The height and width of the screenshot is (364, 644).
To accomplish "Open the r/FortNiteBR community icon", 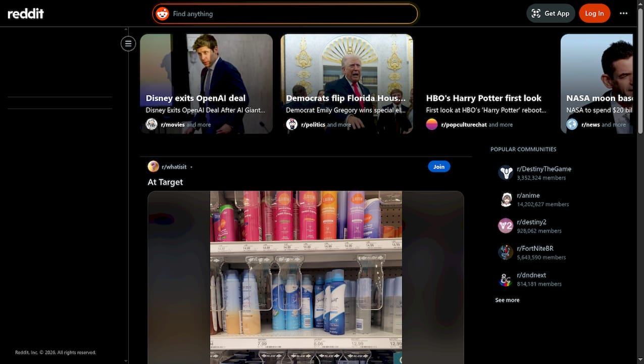I will click(506, 253).
